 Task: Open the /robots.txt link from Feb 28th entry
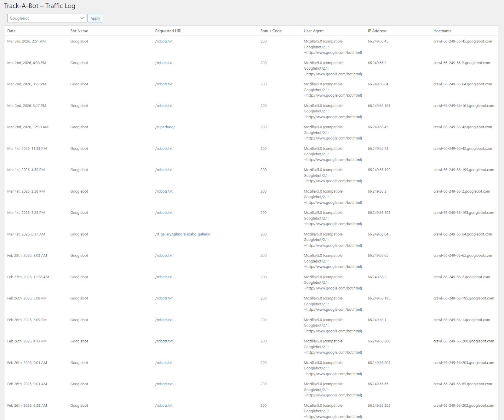click(163, 255)
